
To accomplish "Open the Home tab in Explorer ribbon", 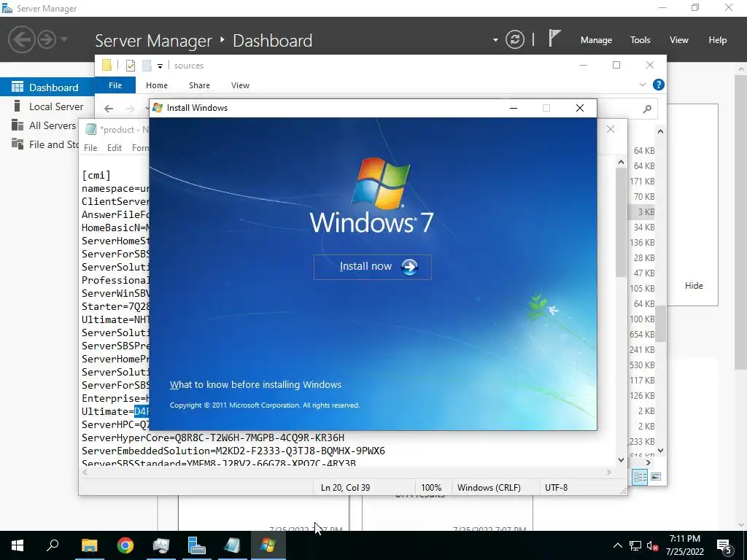I will 157,85.
